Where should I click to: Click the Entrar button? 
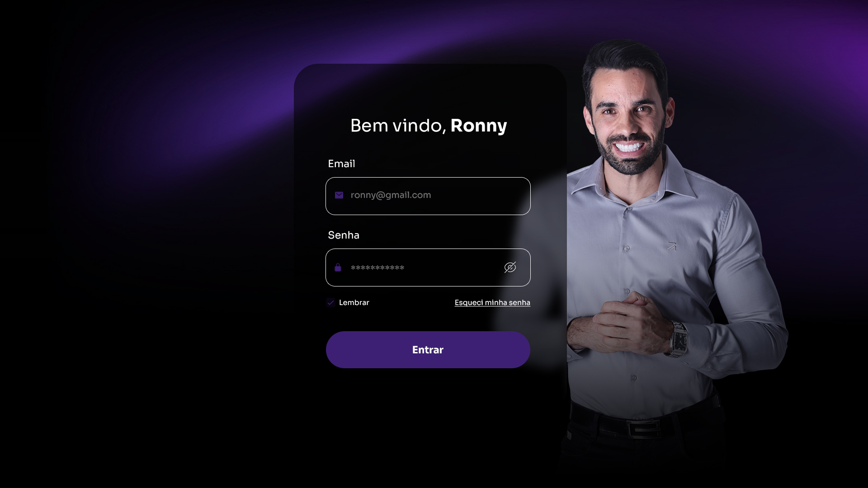pos(428,350)
